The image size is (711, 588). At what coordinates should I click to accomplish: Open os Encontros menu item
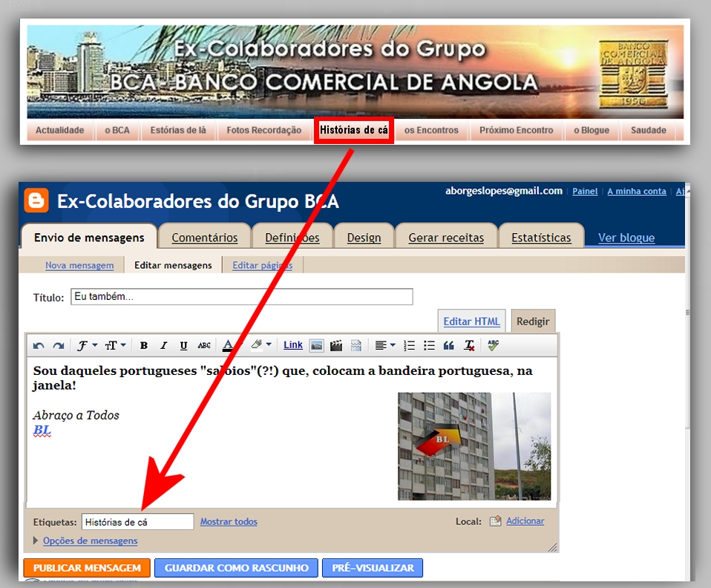(x=431, y=130)
